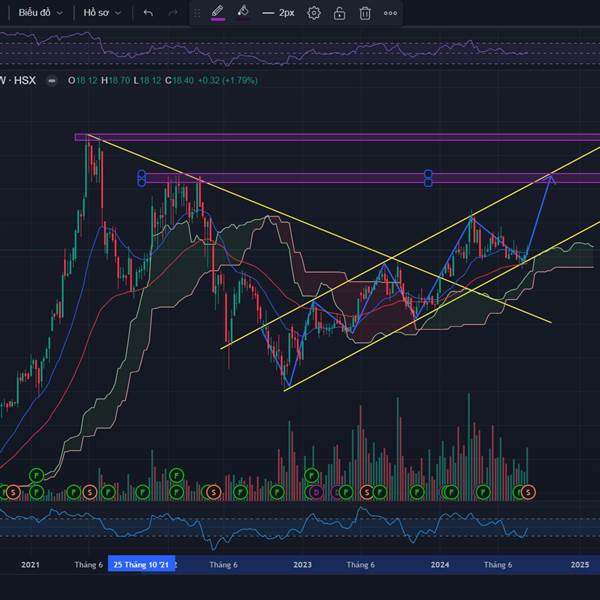Open the pencil line color picker
This screenshot has height=600, width=600.
tap(218, 13)
